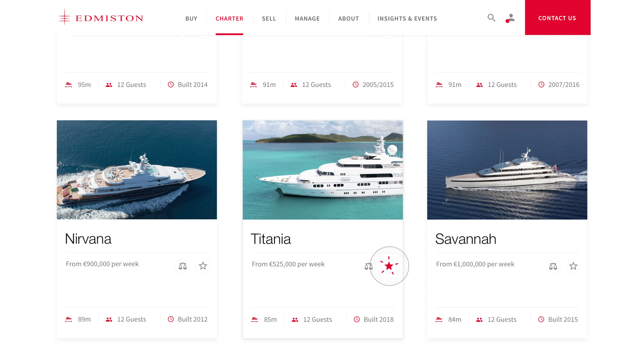This screenshot has height=362, width=644.
Task: Compare Nirvana using the scales icon
Action: 182,266
